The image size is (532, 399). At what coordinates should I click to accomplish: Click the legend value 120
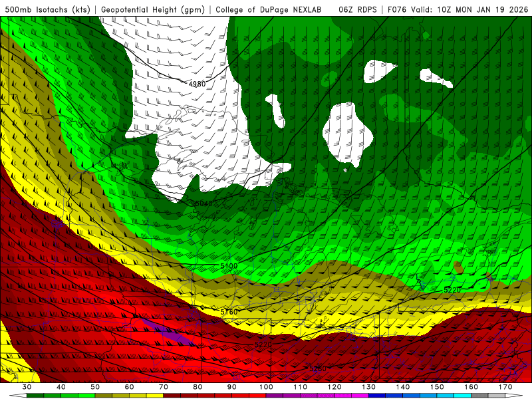(335, 387)
